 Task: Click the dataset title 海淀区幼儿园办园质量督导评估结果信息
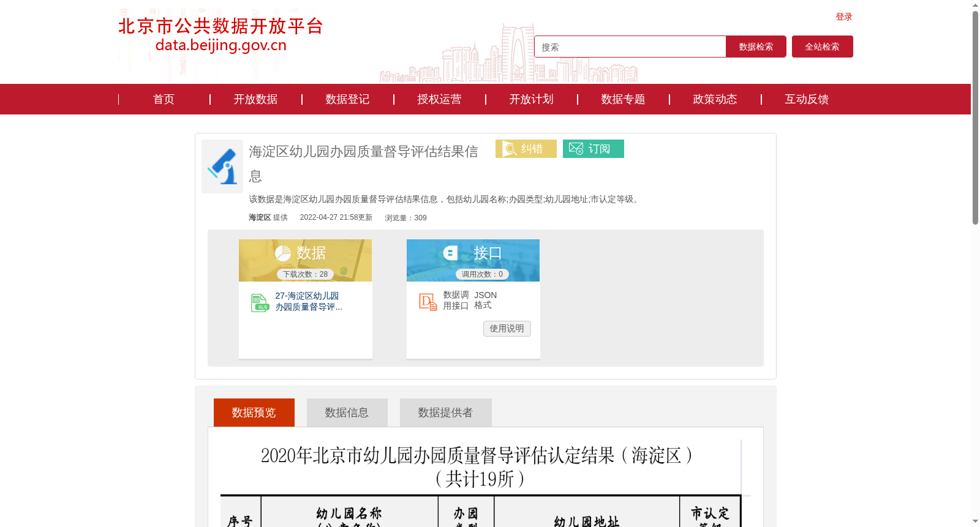364,163
